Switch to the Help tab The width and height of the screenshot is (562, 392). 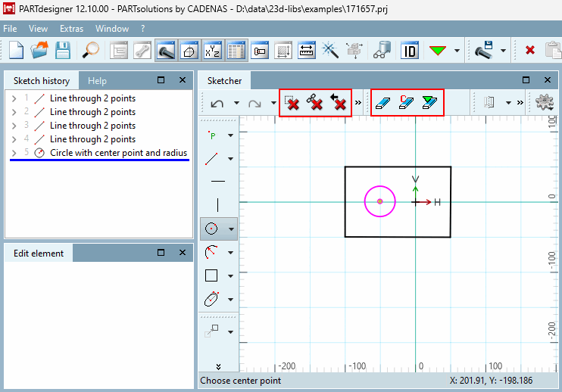(97, 81)
